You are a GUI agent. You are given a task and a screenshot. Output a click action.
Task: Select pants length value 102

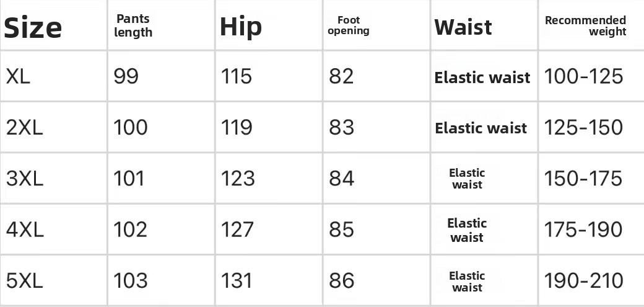click(x=130, y=229)
